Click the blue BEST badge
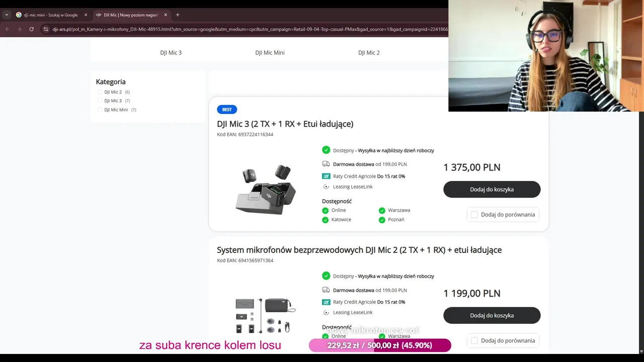 point(227,110)
